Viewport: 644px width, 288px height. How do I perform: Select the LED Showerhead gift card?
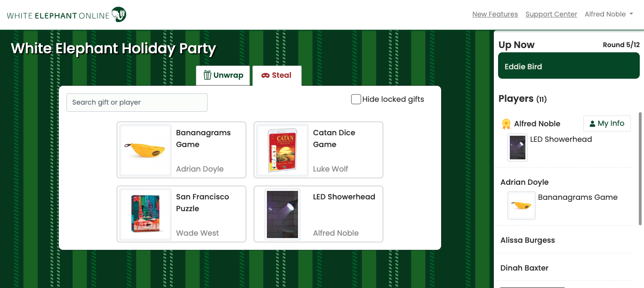pyautogui.click(x=318, y=214)
